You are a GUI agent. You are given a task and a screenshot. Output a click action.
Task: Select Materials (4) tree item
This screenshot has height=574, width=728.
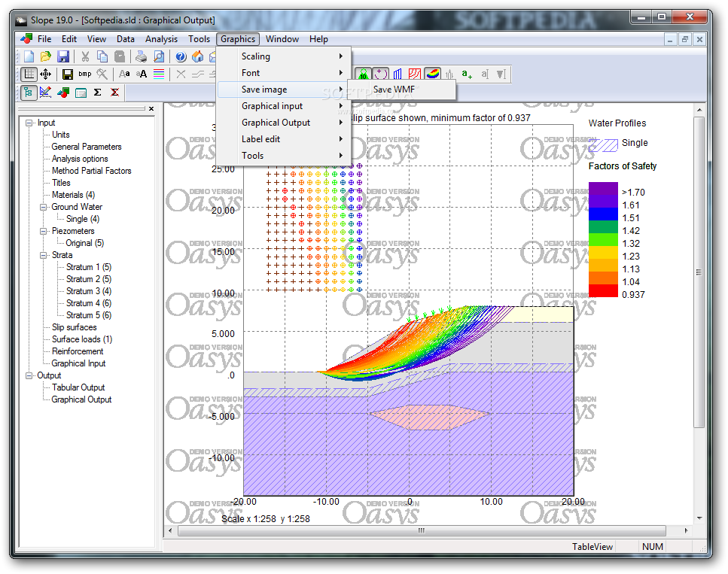pyautogui.click(x=73, y=195)
